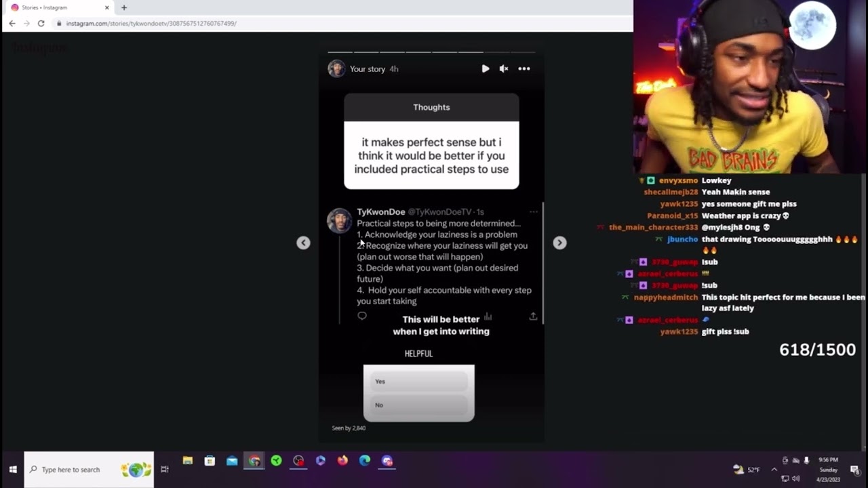Open File Explorer from the taskbar
Screen dimensions: 868x488
(x=188, y=461)
